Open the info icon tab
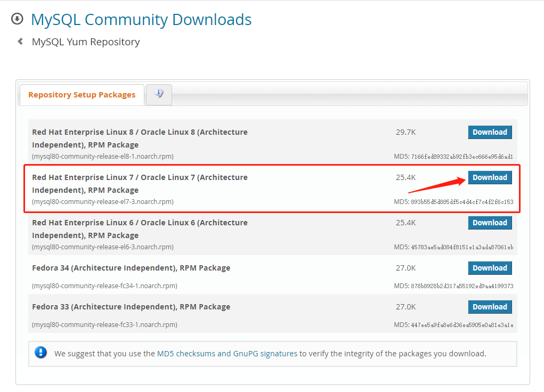This screenshot has width=544, height=392. [159, 94]
